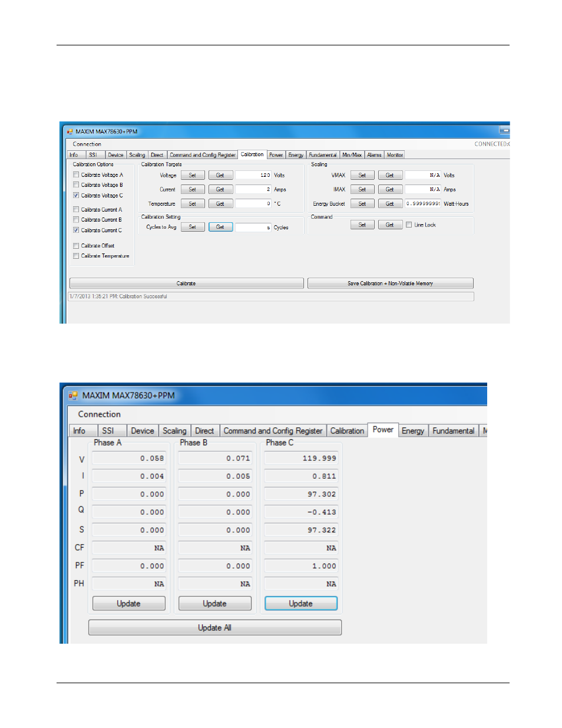The height and width of the screenshot is (728, 562).
Task: Enable Calibrate Current A option
Action: pos(76,209)
